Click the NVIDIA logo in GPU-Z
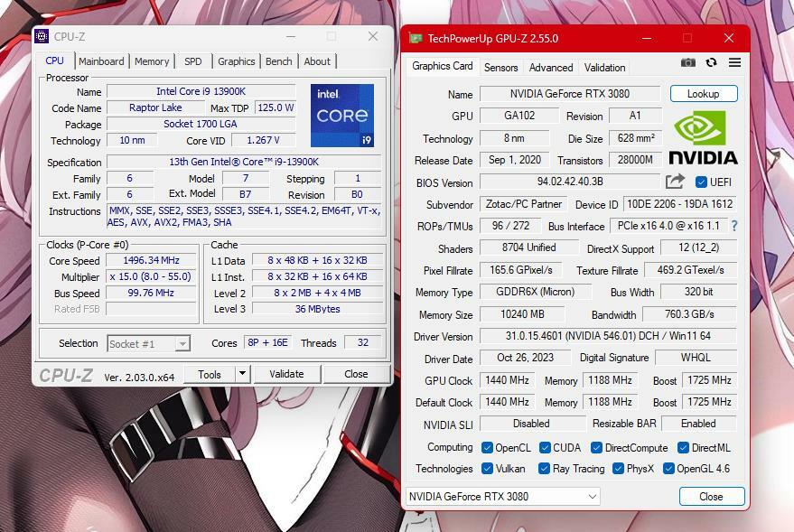This screenshot has height=532, width=794. [703, 138]
